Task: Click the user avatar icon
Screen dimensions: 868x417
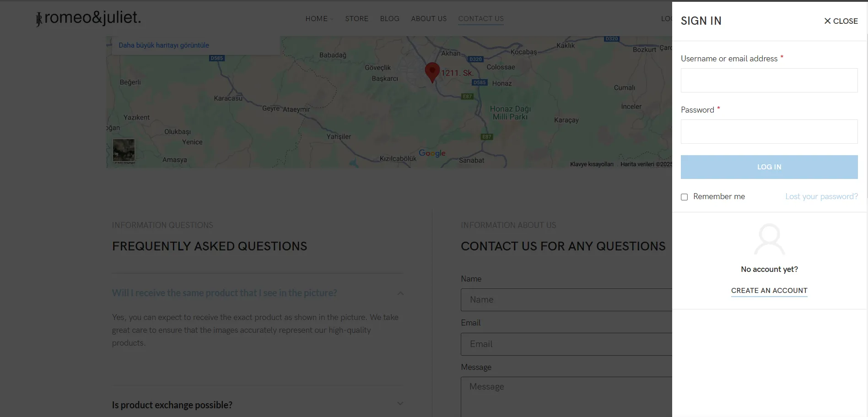Action: coord(769,239)
